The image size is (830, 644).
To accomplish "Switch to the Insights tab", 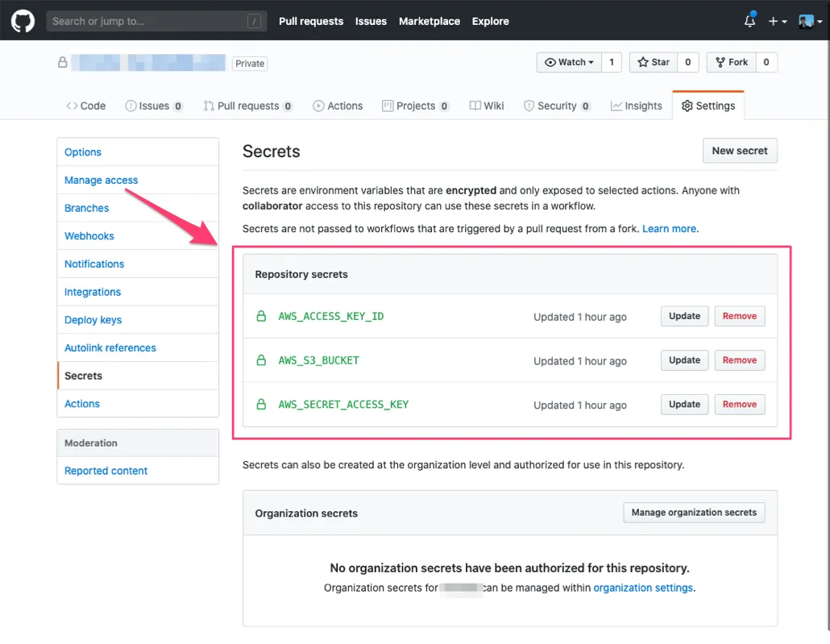I will click(636, 106).
